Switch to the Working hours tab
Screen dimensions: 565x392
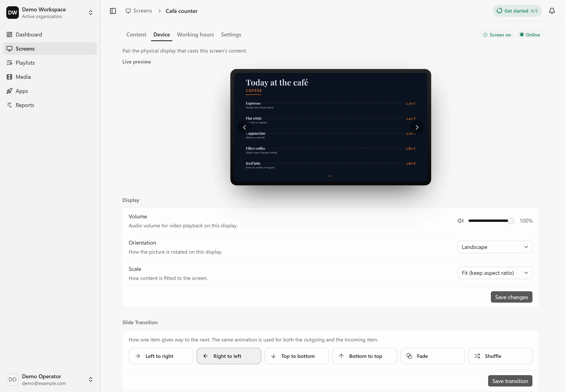click(195, 35)
